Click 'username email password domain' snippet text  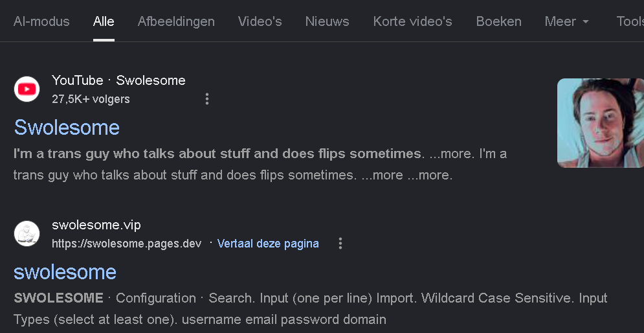(283, 319)
